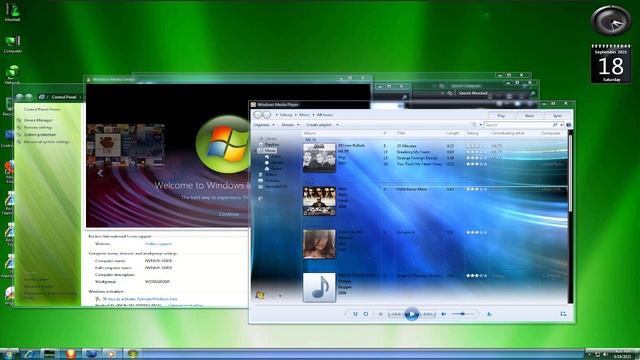This screenshot has width=640, height=360.
Task: Click the calendar gadget showing 18
Action: [x=611, y=64]
